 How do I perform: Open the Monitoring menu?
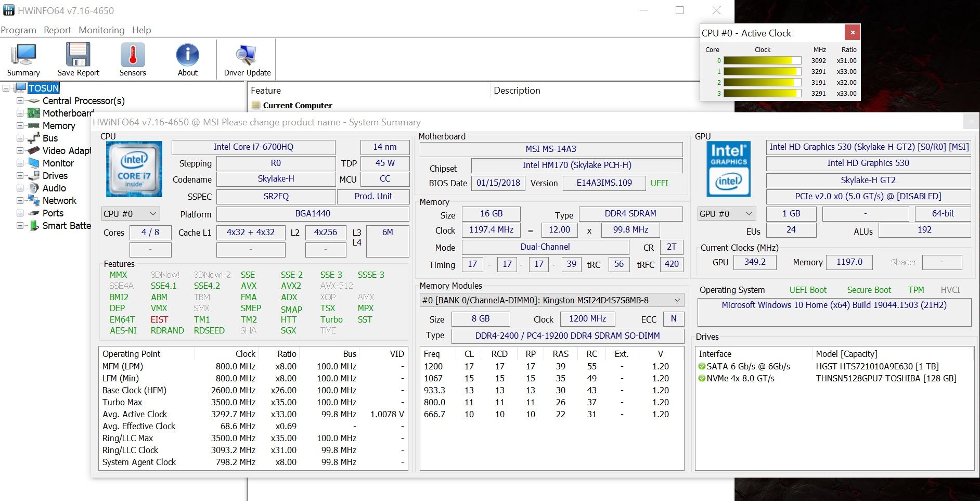coord(101,30)
